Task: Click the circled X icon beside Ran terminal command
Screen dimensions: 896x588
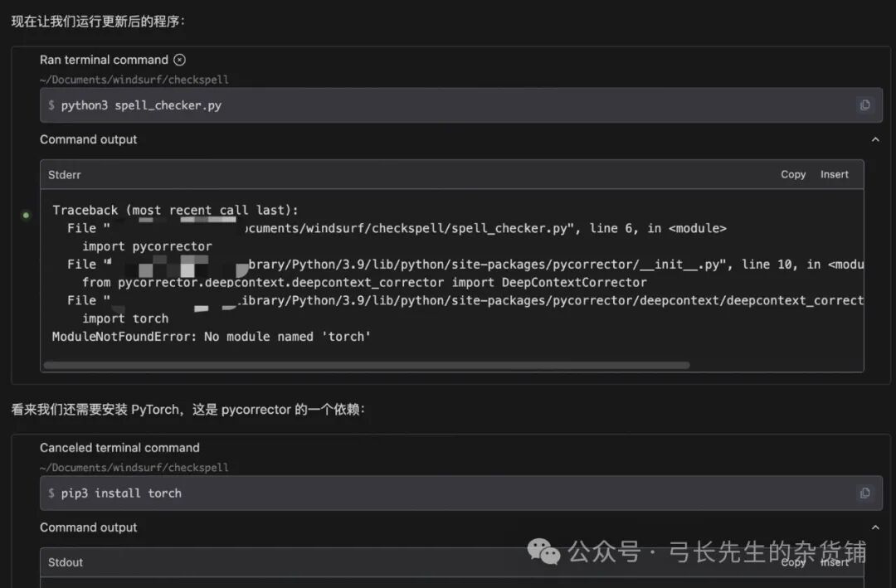Action: coord(180,60)
